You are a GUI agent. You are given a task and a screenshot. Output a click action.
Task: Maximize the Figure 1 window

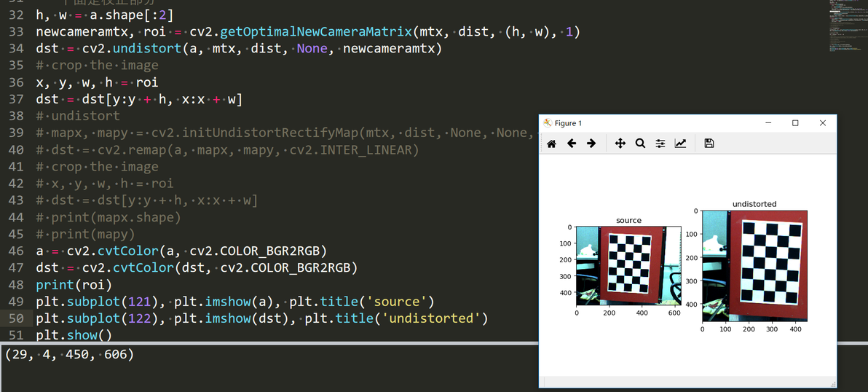coord(795,123)
